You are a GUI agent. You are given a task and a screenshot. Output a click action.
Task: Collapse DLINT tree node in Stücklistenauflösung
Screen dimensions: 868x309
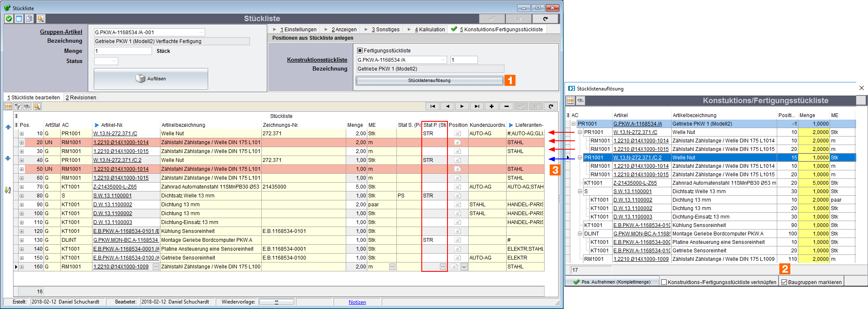coord(580,234)
